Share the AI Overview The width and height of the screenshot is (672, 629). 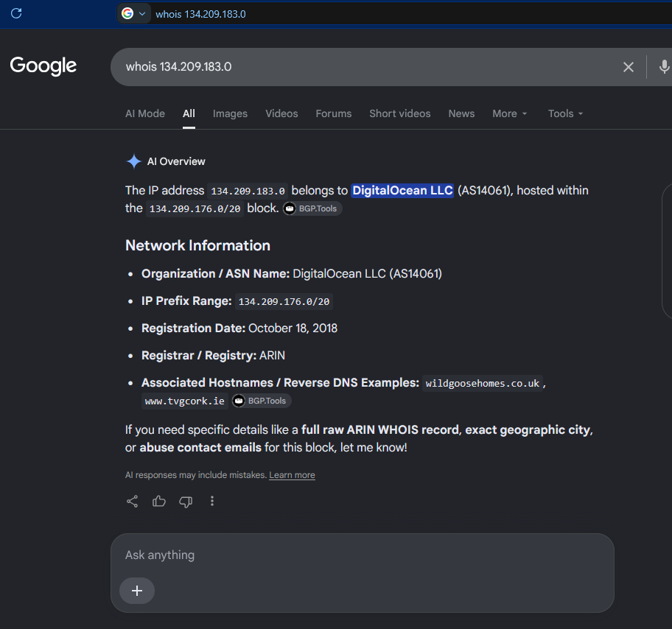tap(132, 502)
